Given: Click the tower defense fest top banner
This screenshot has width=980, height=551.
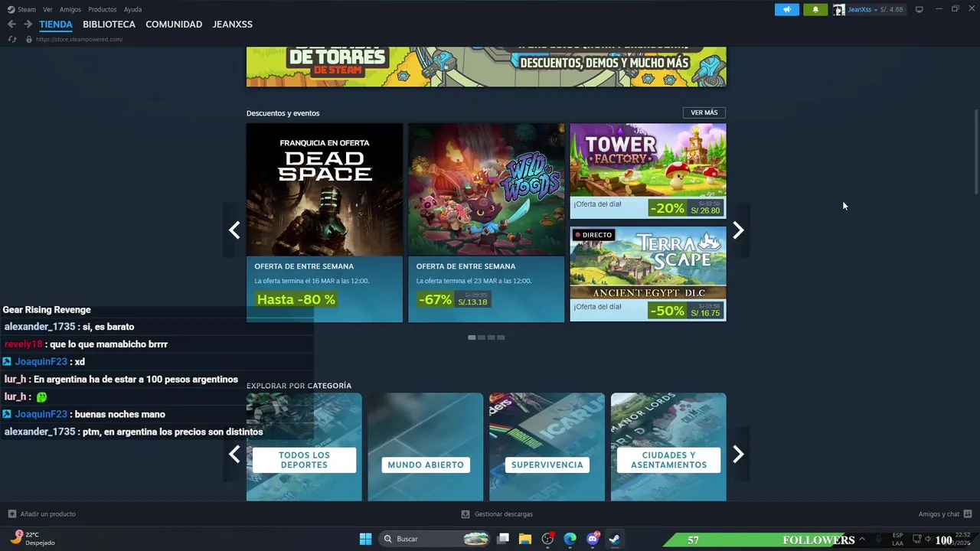Looking at the screenshot, I should point(486,67).
